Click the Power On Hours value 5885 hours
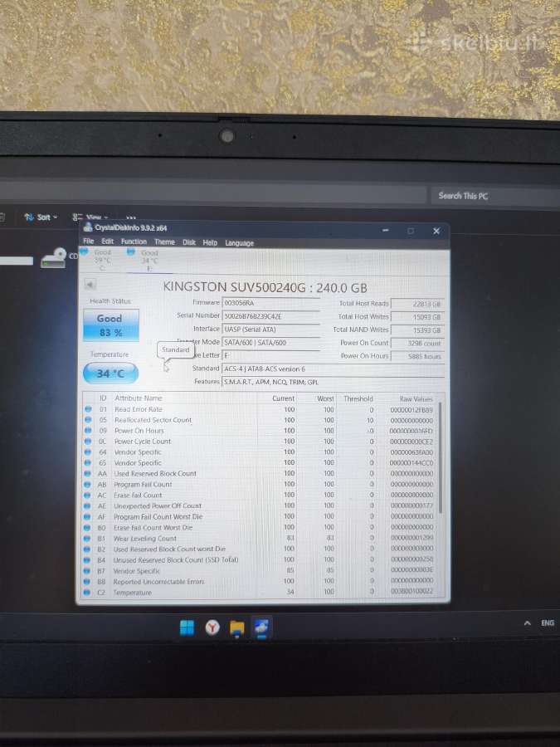Screen dimensions: 560x747 coord(417,356)
